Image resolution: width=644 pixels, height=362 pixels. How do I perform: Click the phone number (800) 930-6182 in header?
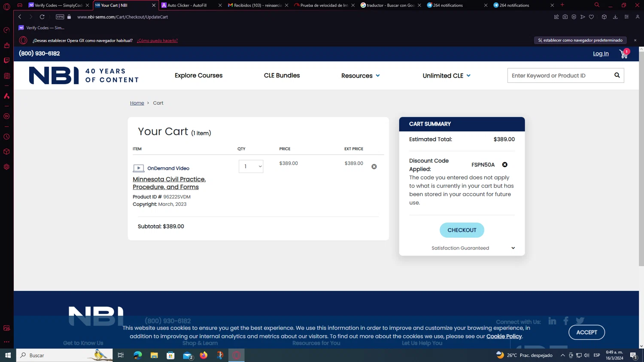click(39, 54)
